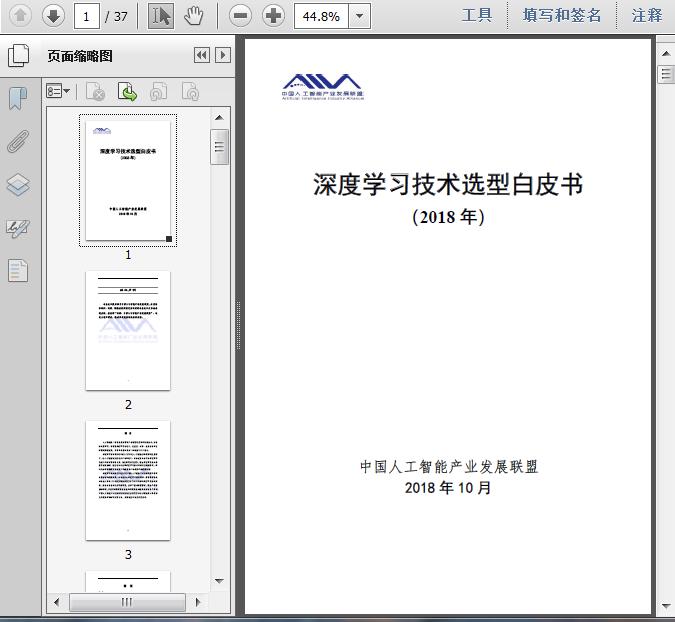Screen dimensions: 675x622
Task: Open the 注释 (Comments) pane
Action: tap(647, 15)
